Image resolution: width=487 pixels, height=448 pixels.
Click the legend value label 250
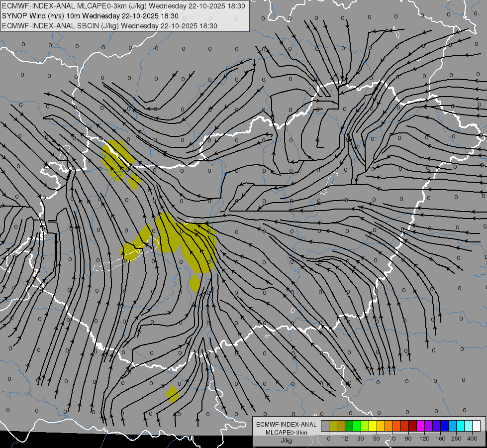point(456,439)
